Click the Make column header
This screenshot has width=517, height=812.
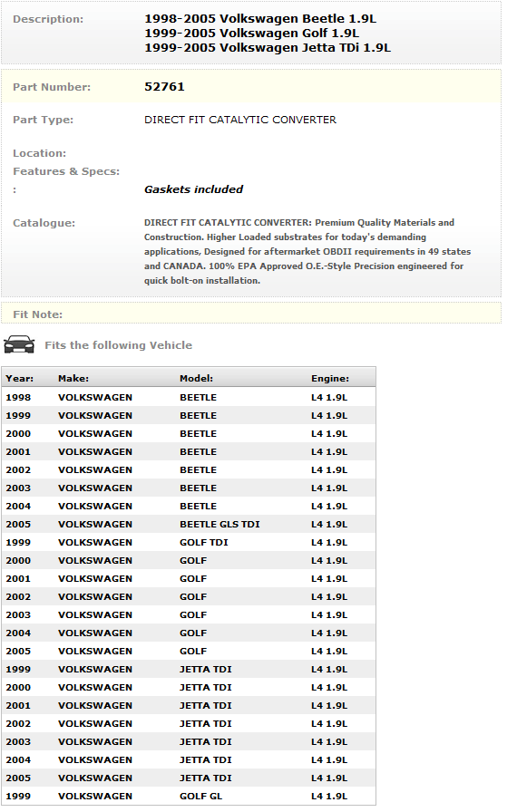click(73, 379)
